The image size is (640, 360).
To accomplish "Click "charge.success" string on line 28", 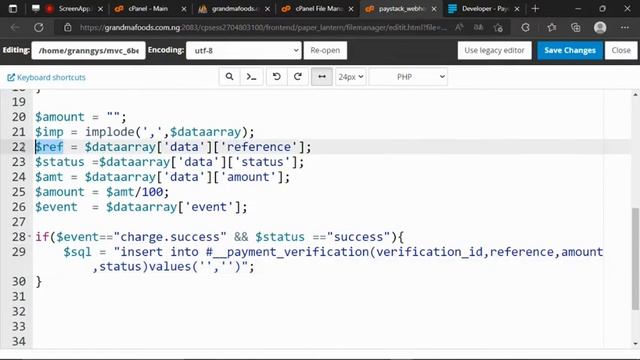I will (170, 237).
